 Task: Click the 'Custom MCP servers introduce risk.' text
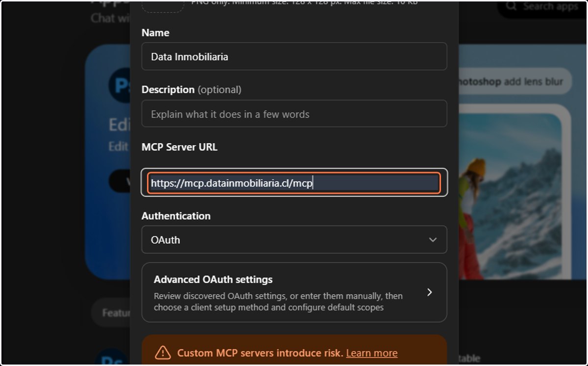click(x=260, y=353)
